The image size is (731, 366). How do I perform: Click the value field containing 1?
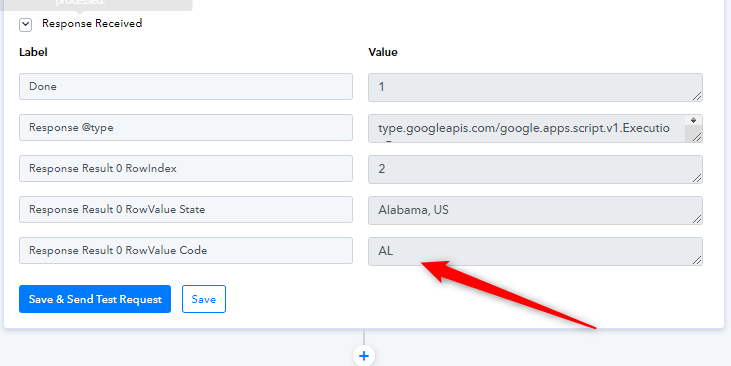(535, 87)
